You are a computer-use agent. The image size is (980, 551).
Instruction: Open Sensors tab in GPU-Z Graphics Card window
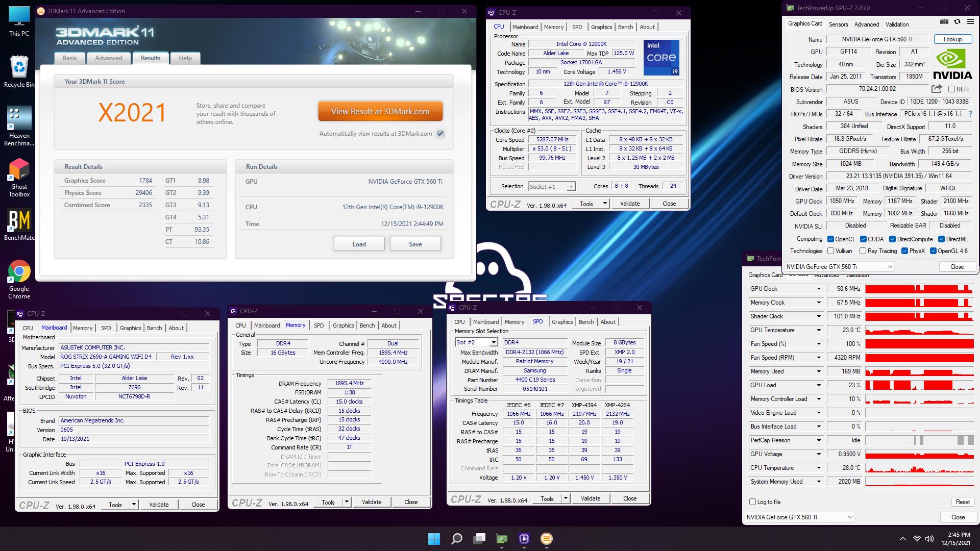click(838, 24)
